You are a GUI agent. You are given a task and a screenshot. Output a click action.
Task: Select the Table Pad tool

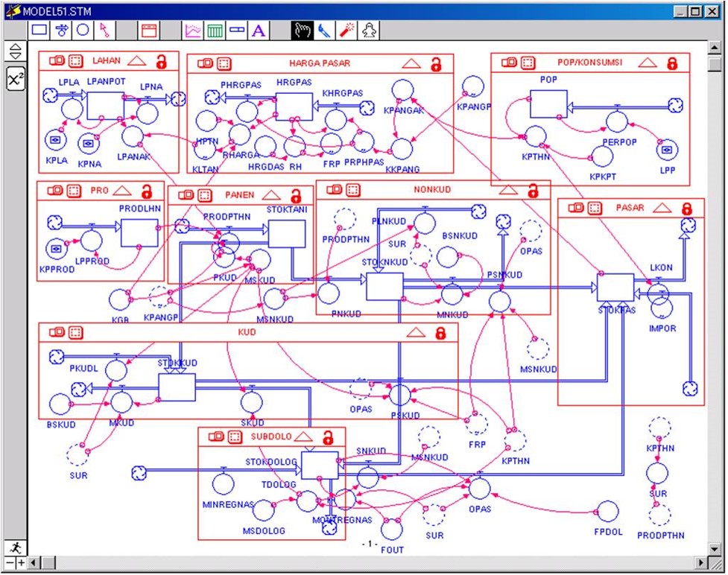coord(215,31)
